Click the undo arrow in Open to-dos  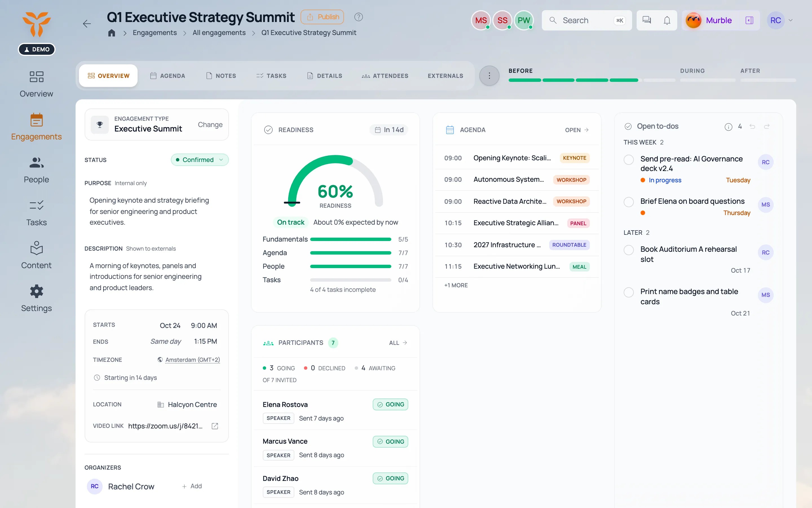pyautogui.click(x=752, y=126)
